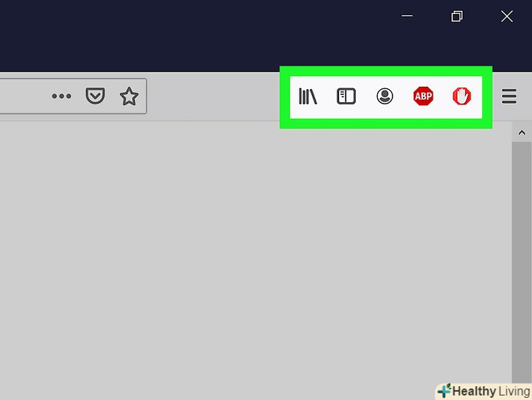Toggle the sidebar panel icon
The height and width of the screenshot is (400, 532).
346,96
